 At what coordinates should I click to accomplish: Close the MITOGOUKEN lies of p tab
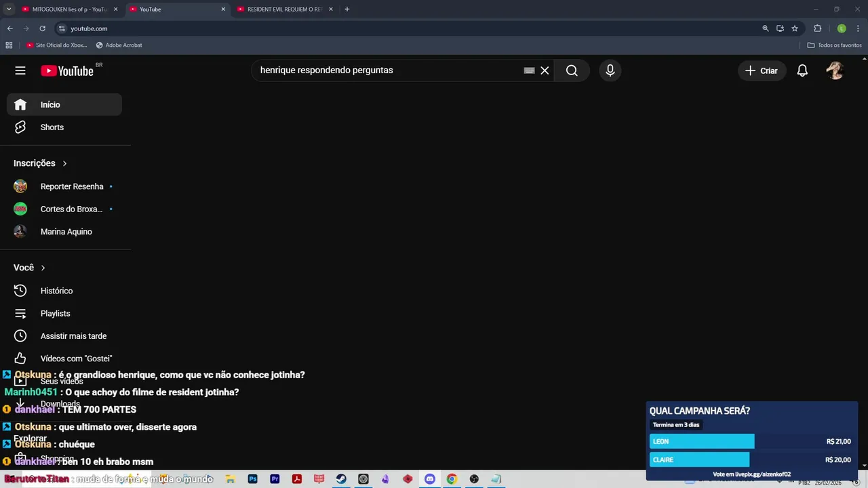click(116, 9)
